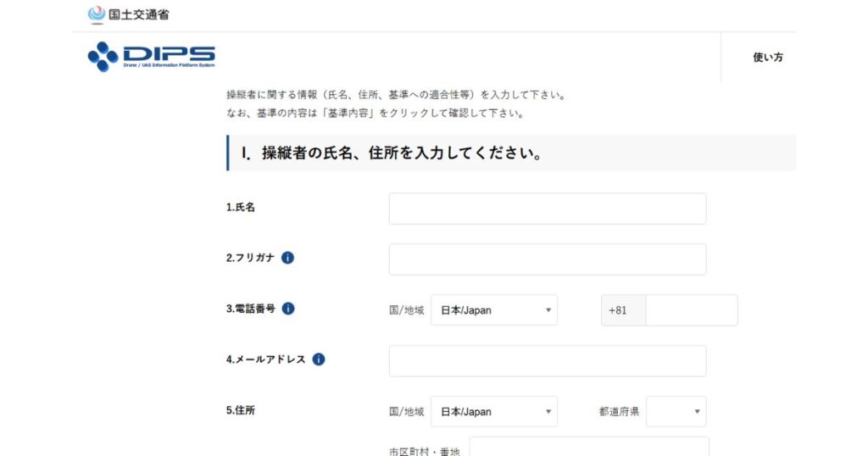Click the フリガナ input field
The image size is (868, 456).
pos(547,259)
